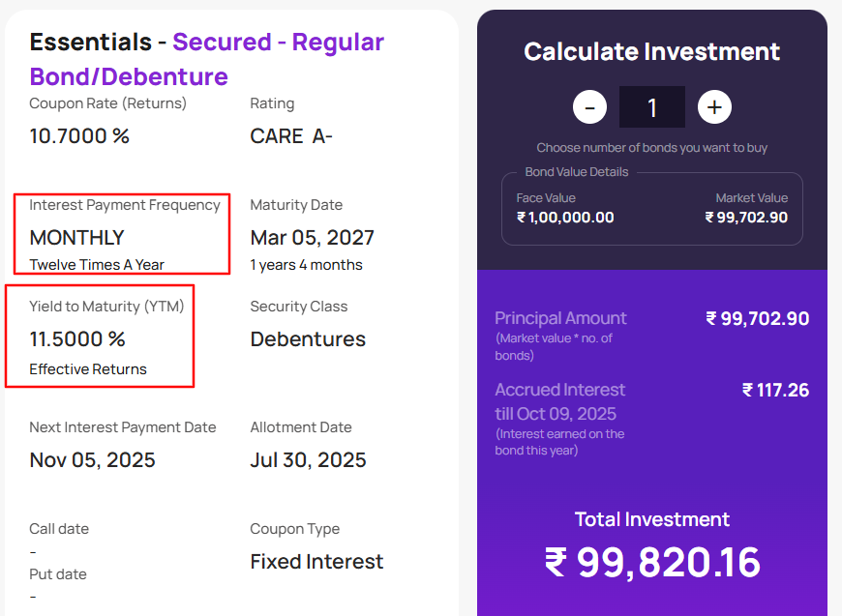842x616 pixels.
Task: Click the Call date label
Action: click(x=58, y=529)
